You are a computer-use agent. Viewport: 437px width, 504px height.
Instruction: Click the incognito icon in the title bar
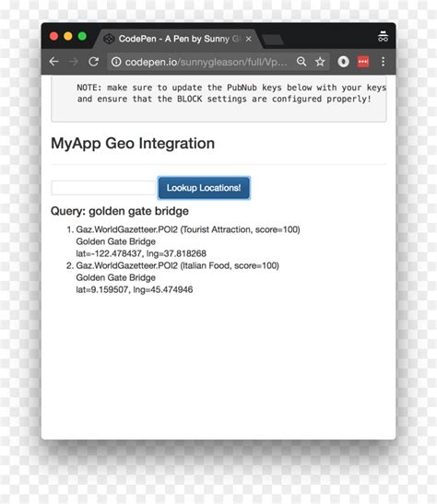coord(383,37)
